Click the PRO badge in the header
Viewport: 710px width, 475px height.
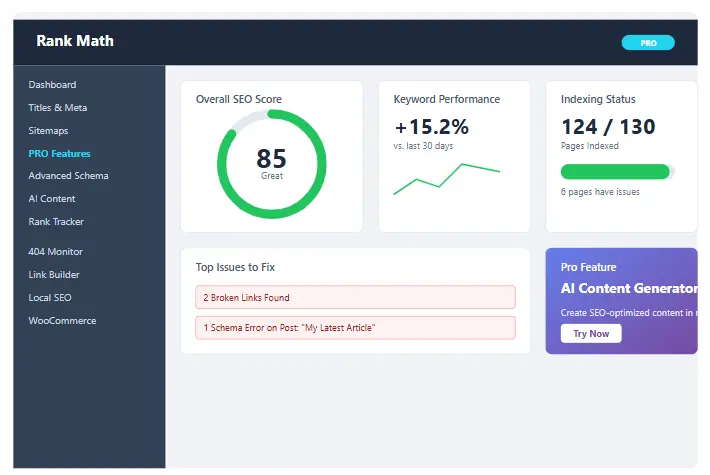tap(648, 43)
